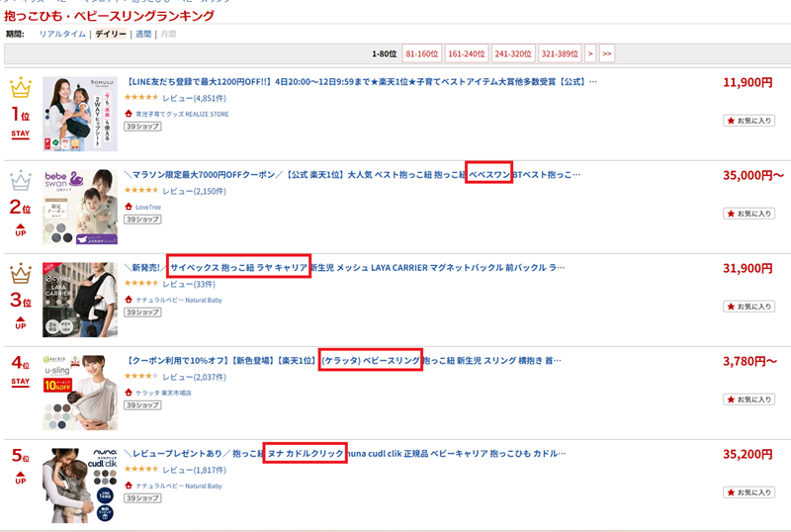Open 5位 nuna cudl clik thumbnail
This screenshot has height=532, width=791.
tap(80, 486)
